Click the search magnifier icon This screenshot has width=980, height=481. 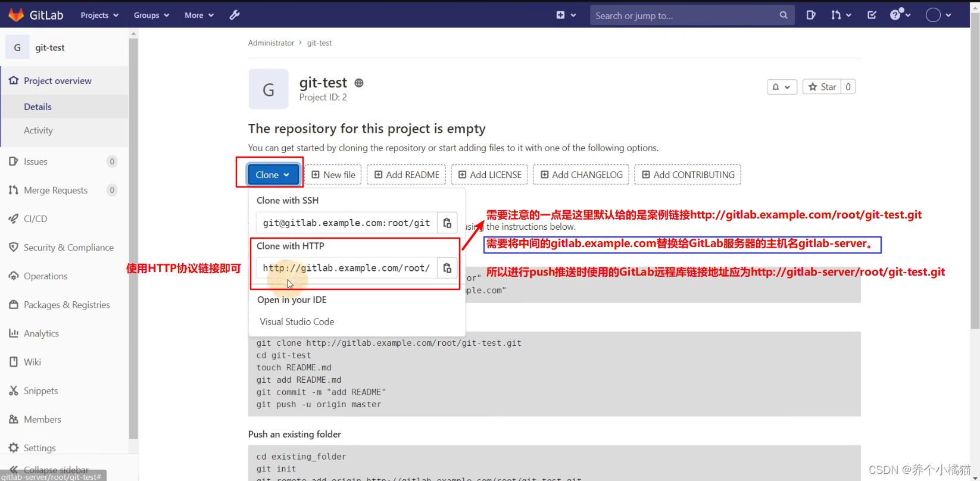(x=784, y=15)
